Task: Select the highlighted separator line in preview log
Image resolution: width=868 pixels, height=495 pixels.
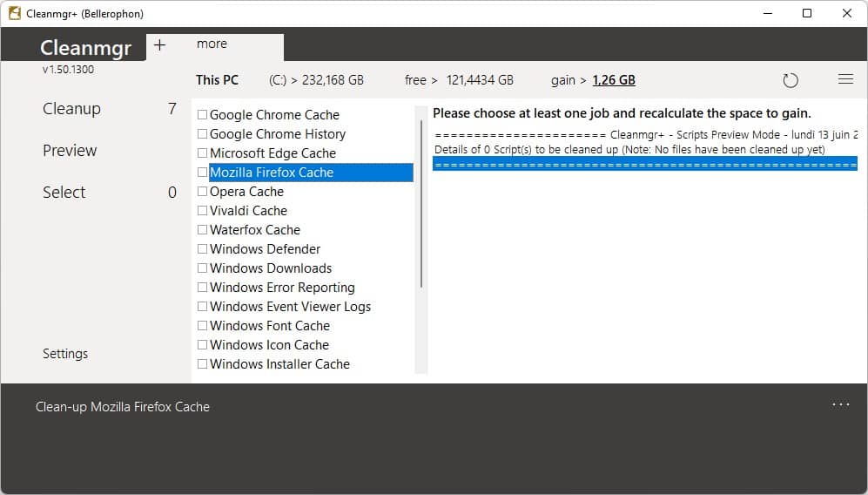Action: point(645,165)
